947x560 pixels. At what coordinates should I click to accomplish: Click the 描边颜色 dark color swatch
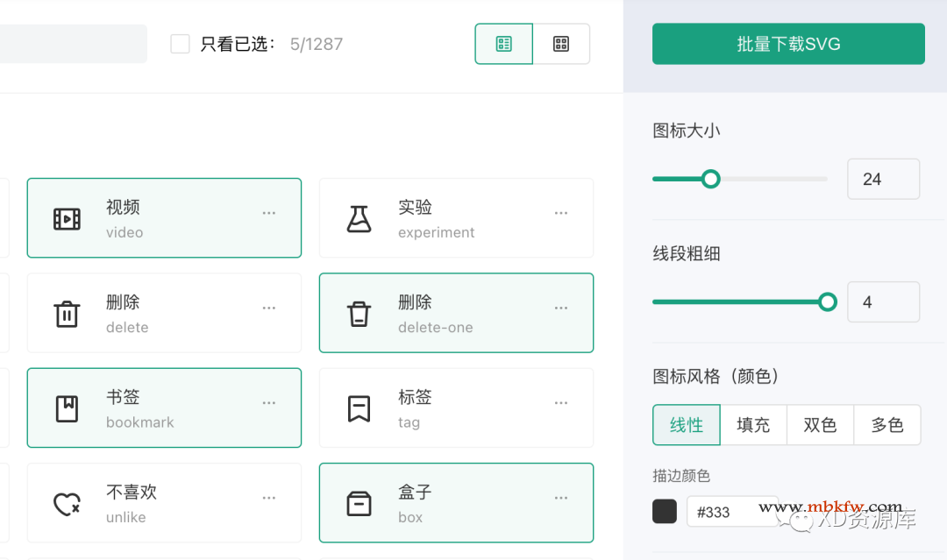(665, 512)
